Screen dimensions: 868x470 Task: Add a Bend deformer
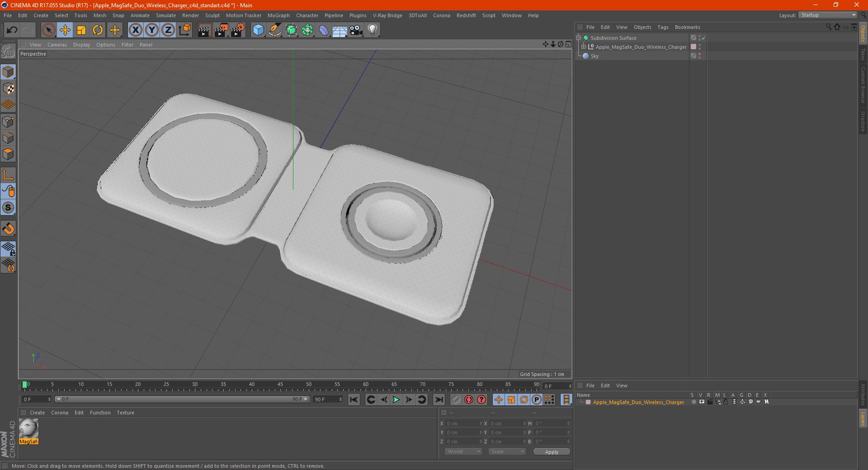324,30
